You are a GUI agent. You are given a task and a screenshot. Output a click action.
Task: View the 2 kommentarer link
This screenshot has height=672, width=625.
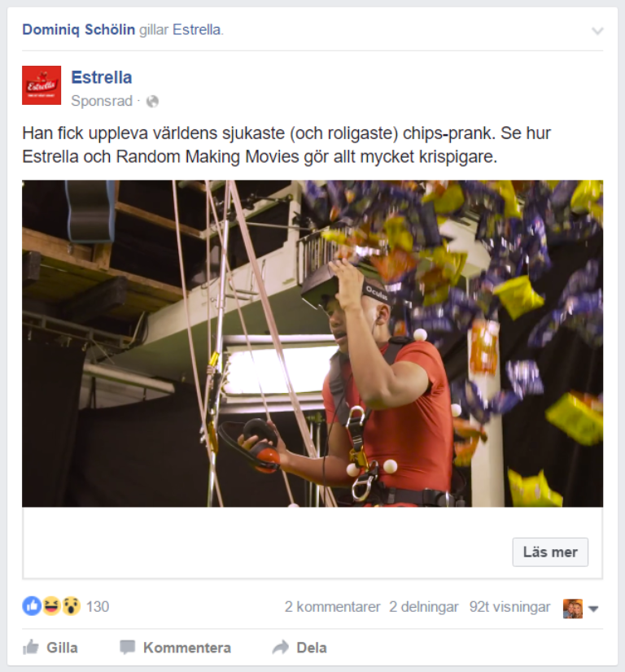coord(332,607)
